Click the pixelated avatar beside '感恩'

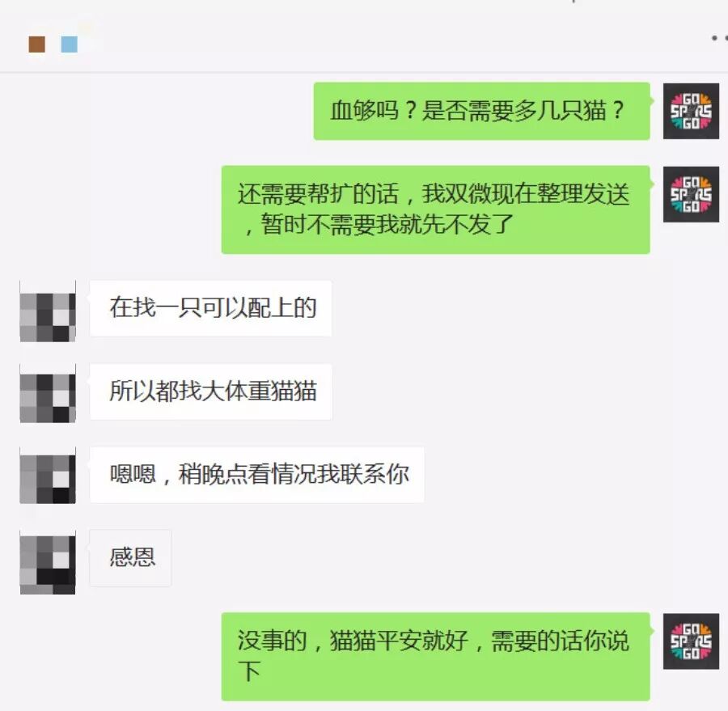click(48, 562)
